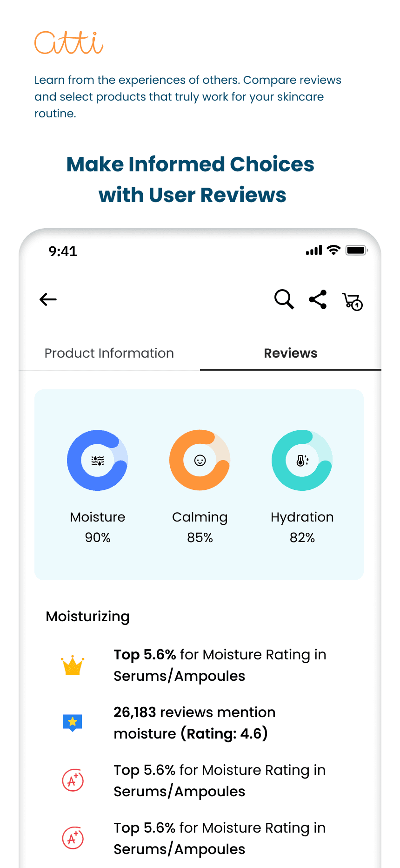Click the atti logo

tap(69, 42)
